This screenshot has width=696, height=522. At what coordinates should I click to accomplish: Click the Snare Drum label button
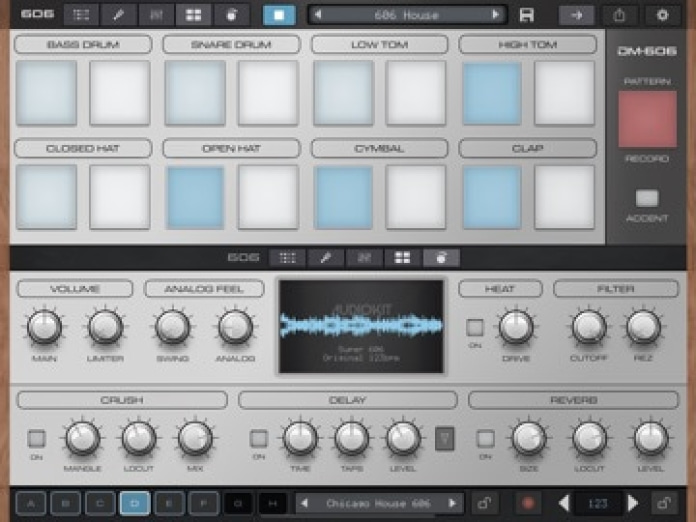pyautogui.click(x=231, y=44)
